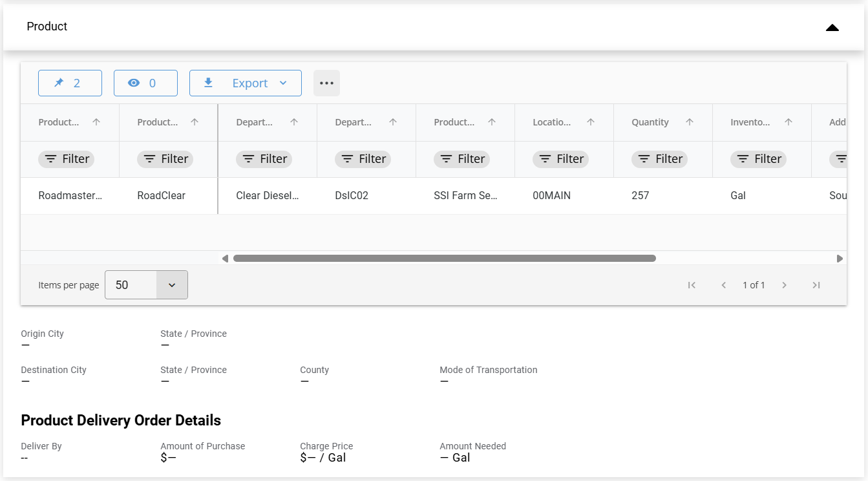Image resolution: width=868 pixels, height=481 pixels.
Task: Go to the previous page
Action: pyautogui.click(x=723, y=285)
